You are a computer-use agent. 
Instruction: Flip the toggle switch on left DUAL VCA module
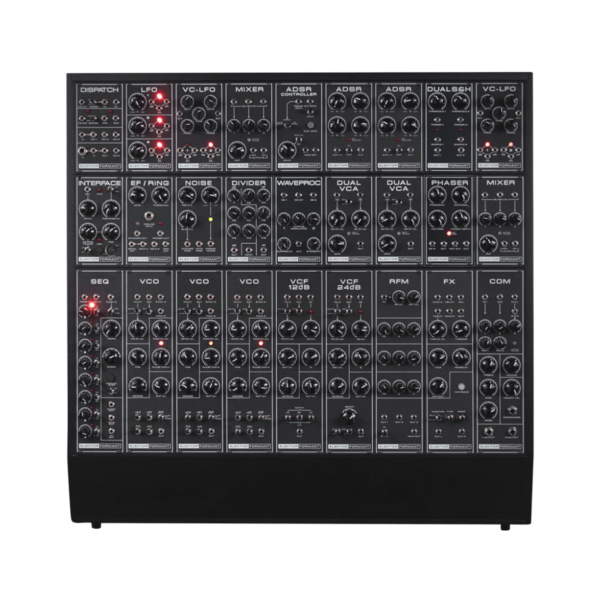tap(349, 202)
